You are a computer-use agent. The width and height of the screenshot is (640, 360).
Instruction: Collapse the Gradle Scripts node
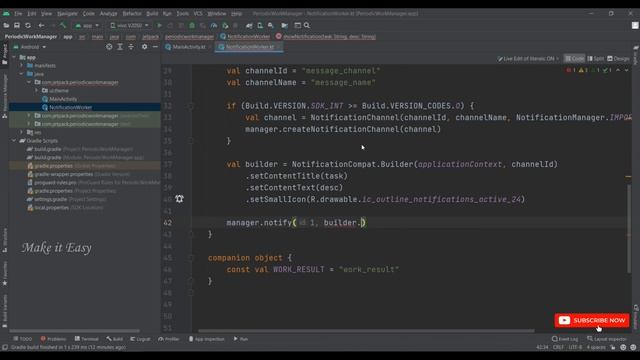[14, 140]
